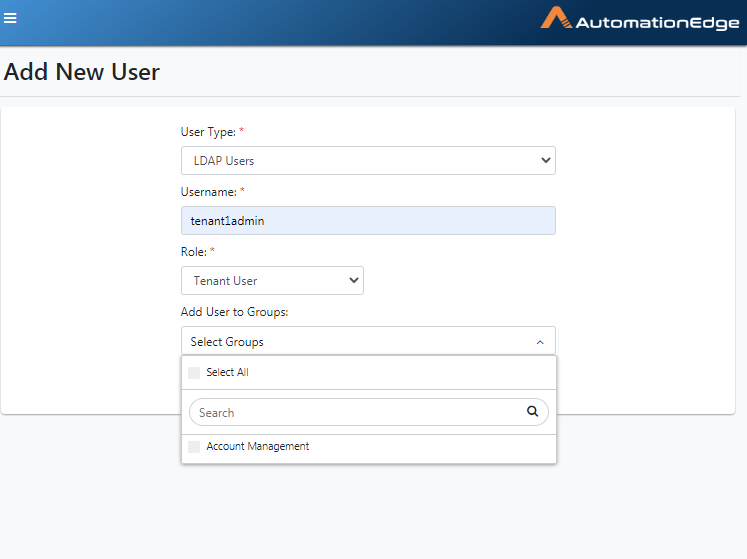The height and width of the screenshot is (559, 747).
Task: Click the Add User to Groups label
Action: [x=234, y=312]
